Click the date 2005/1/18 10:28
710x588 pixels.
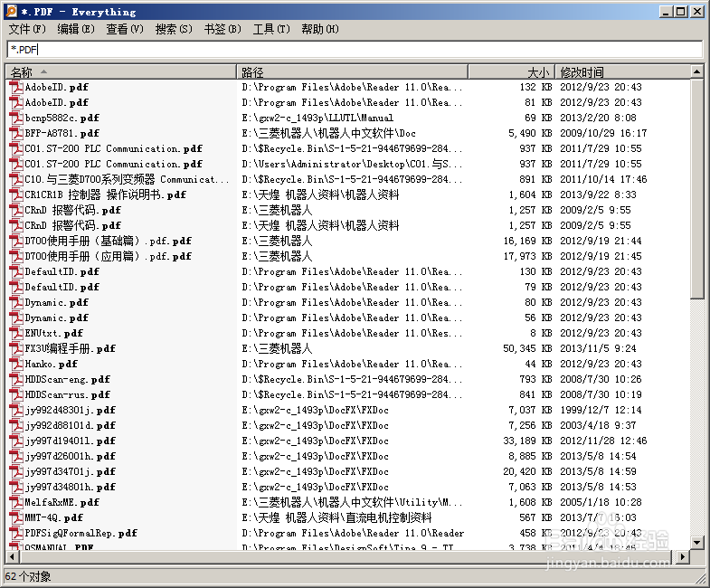(x=601, y=503)
